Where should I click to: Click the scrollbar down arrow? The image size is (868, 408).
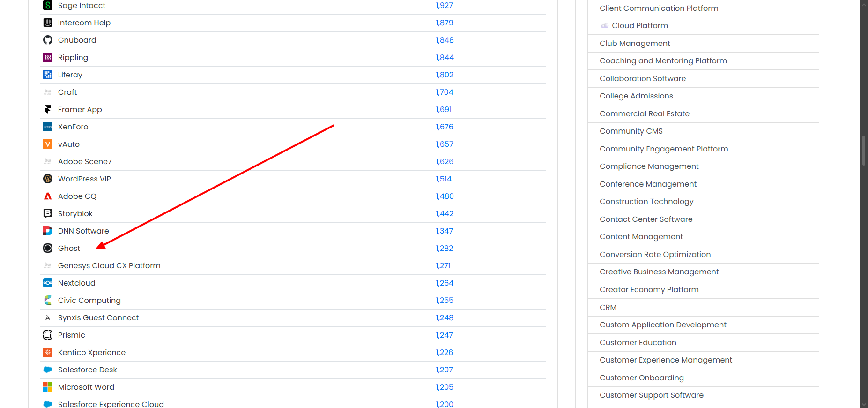(x=864, y=404)
